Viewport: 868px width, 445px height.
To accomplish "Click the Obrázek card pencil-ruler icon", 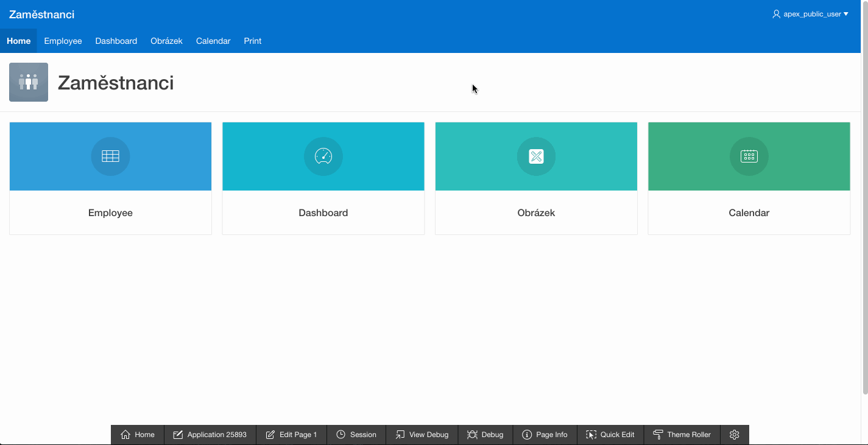I will [536, 156].
